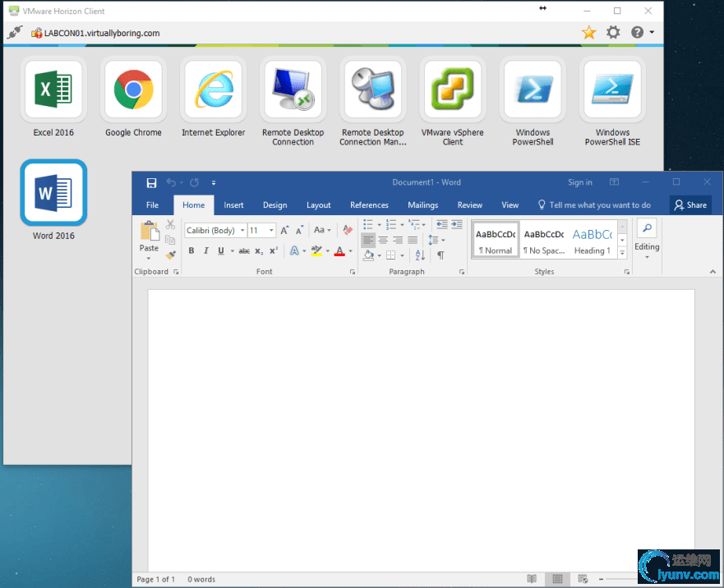Click the Tell me what you want to do box
The width and height of the screenshot is (724, 588).
point(595,205)
